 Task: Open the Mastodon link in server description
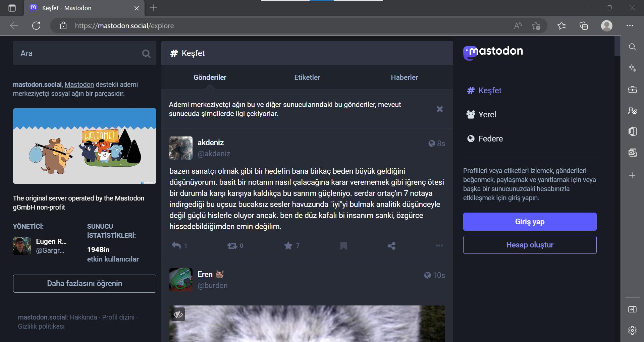(79, 84)
